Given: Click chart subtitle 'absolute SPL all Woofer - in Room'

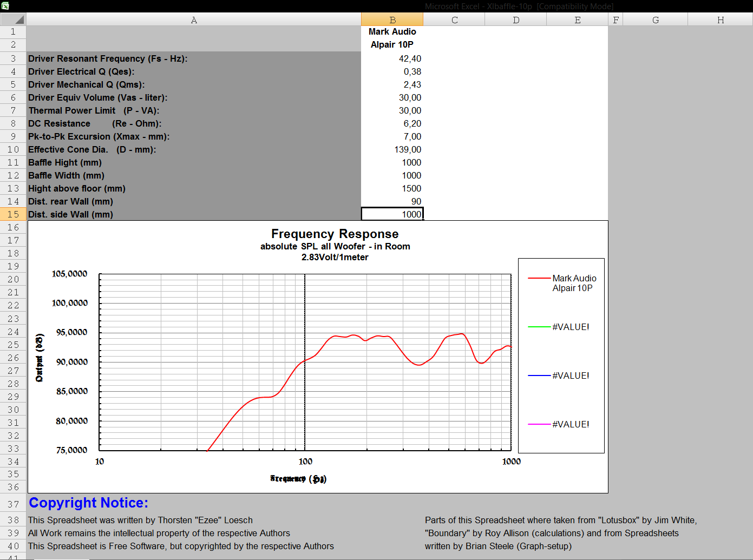Looking at the screenshot, I should click(335, 246).
